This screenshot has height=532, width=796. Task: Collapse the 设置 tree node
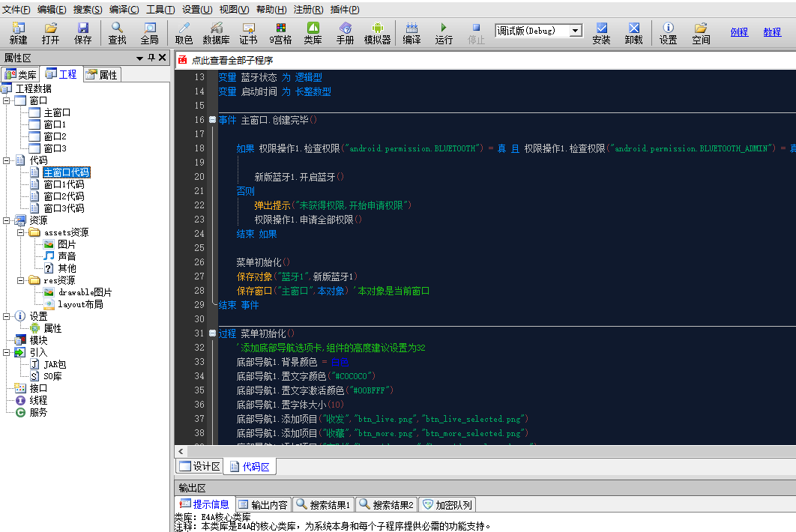(6, 316)
